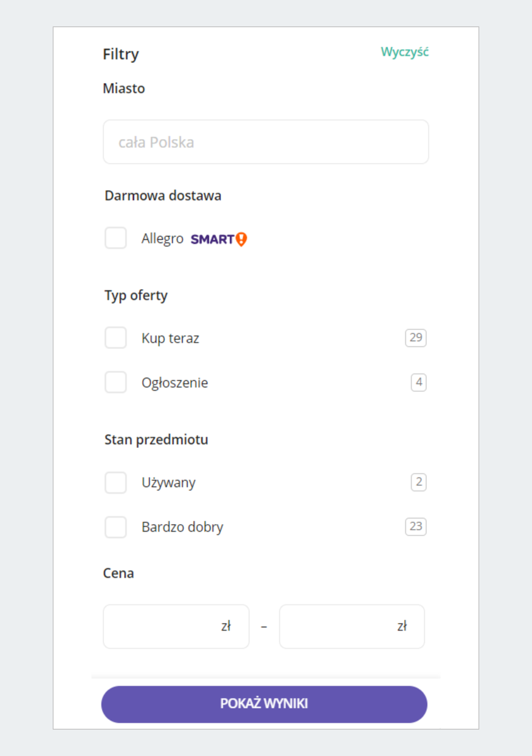
Task: Enable the Allegro Smart free delivery checkbox
Action: [116, 238]
